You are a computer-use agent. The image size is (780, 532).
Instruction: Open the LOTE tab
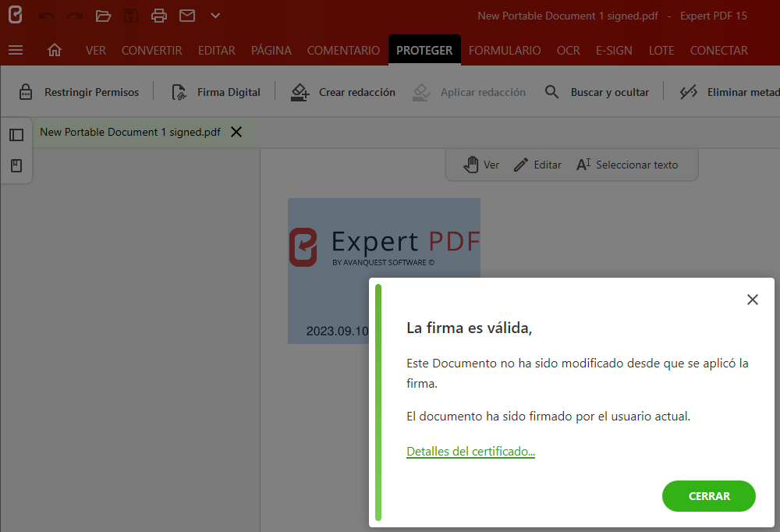(661, 50)
